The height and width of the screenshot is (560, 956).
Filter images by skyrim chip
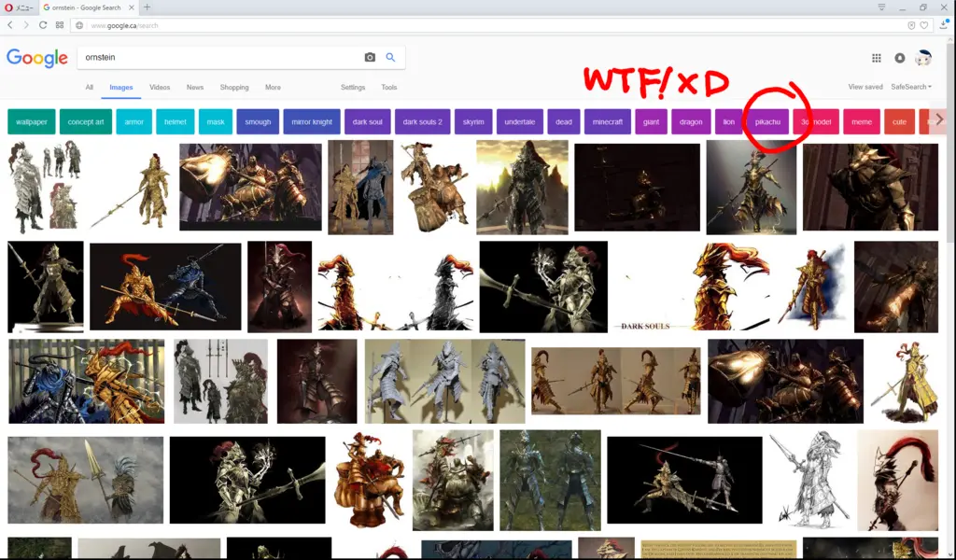(473, 122)
